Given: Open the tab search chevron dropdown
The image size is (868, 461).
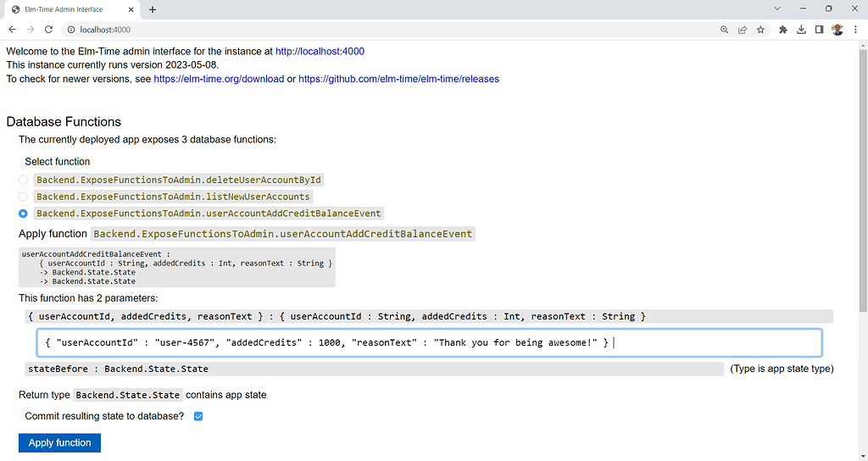Looking at the screenshot, I should point(778,8).
